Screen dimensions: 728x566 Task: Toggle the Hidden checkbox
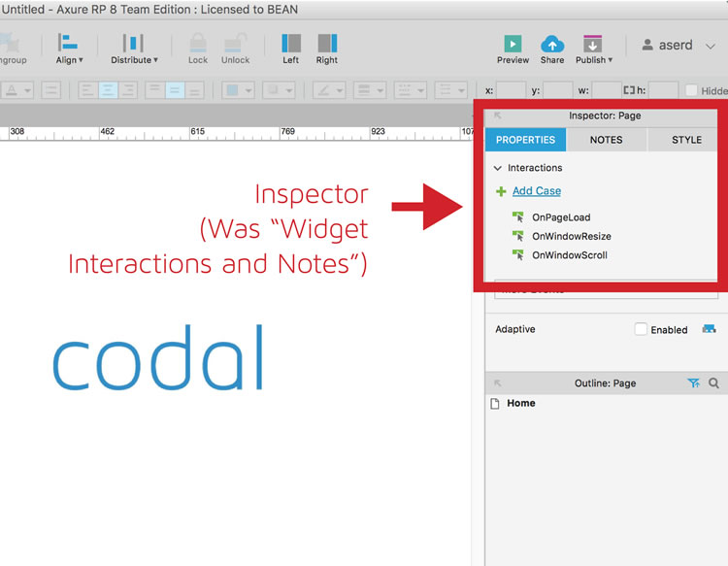pos(691,90)
